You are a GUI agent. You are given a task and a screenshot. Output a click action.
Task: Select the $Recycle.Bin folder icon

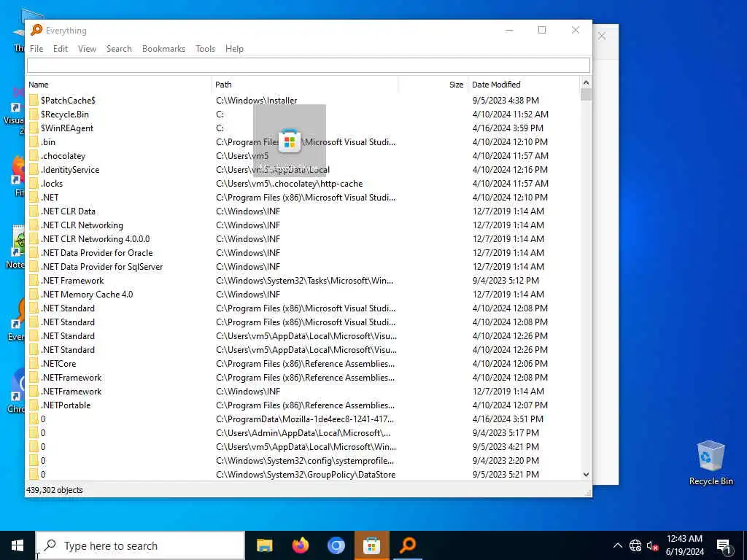tap(34, 114)
